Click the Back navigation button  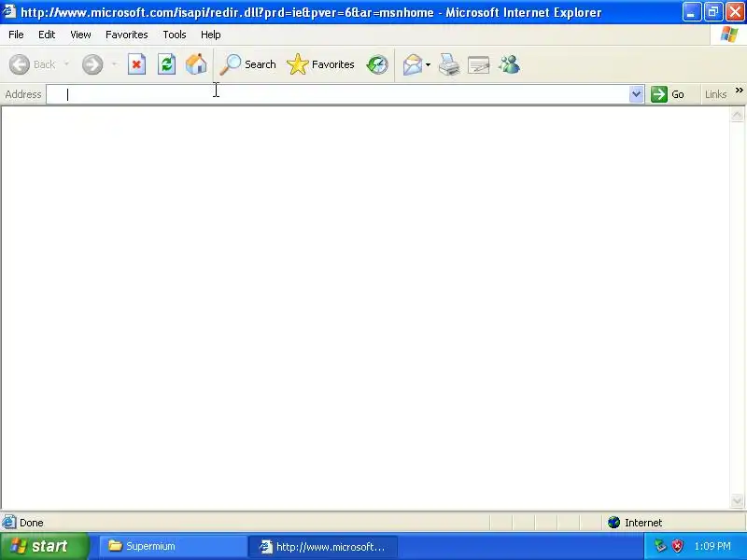tap(33, 64)
